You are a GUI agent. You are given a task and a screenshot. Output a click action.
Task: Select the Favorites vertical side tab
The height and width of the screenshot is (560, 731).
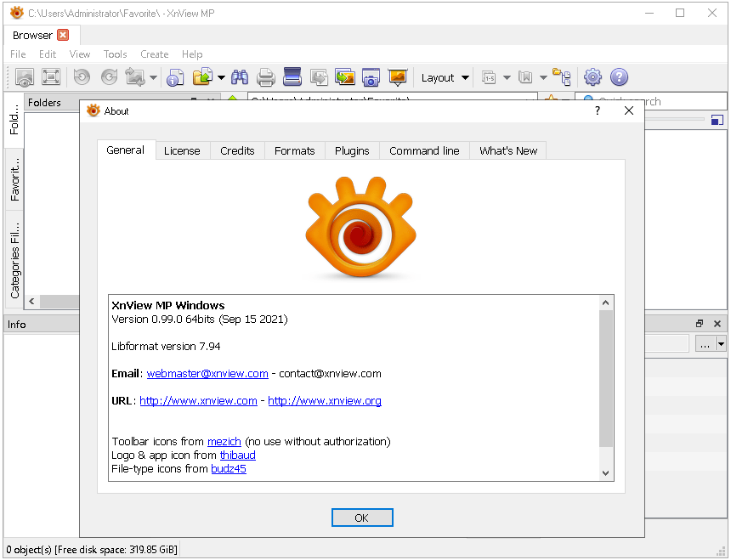coord(15,179)
